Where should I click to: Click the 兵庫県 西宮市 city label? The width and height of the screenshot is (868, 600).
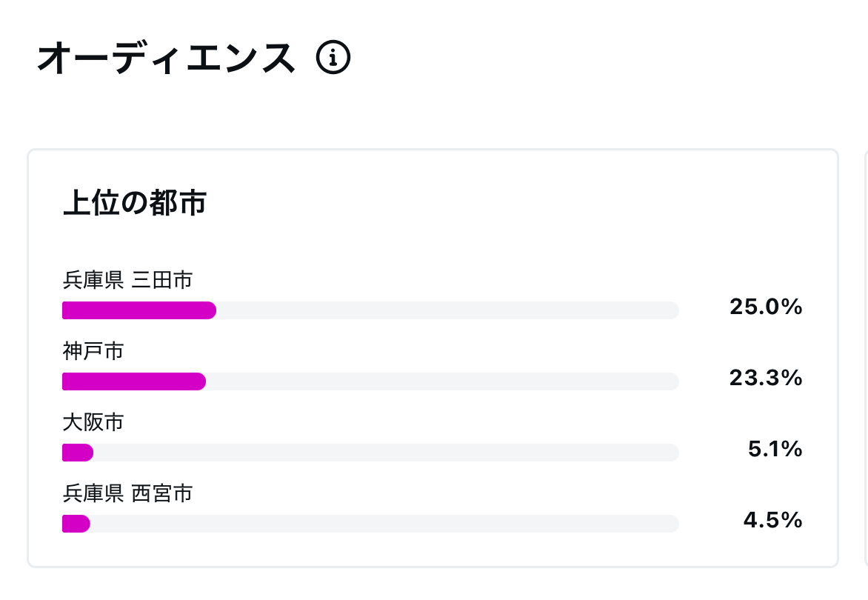pos(128,493)
